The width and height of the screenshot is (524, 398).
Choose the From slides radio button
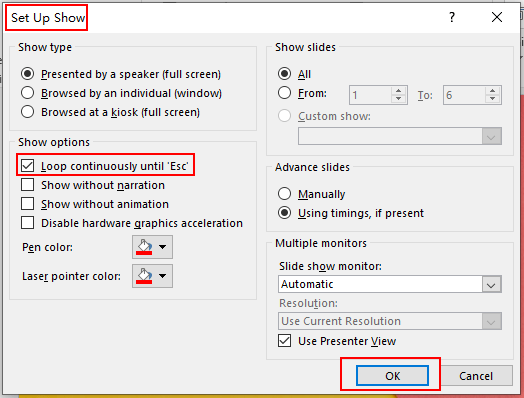pyautogui.click(x=284, y=93)
